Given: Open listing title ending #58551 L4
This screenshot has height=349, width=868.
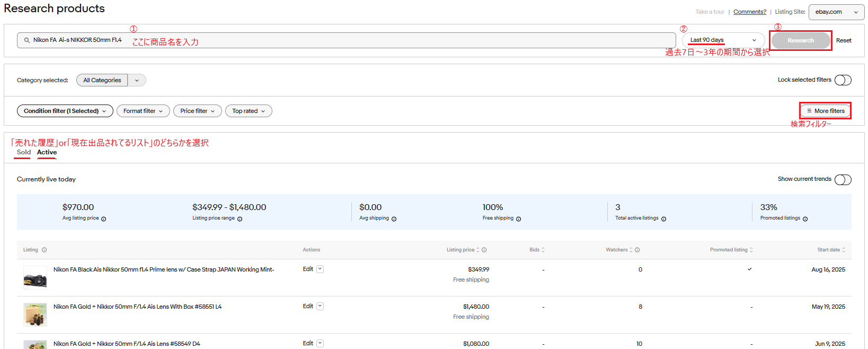Looking at the screenshot, I should click(138, 307).
